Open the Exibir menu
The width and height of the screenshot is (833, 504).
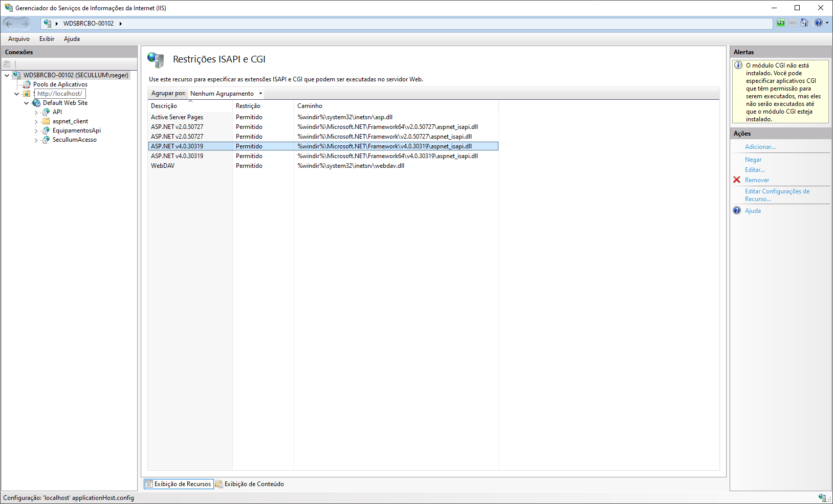(x=47, y=39)
